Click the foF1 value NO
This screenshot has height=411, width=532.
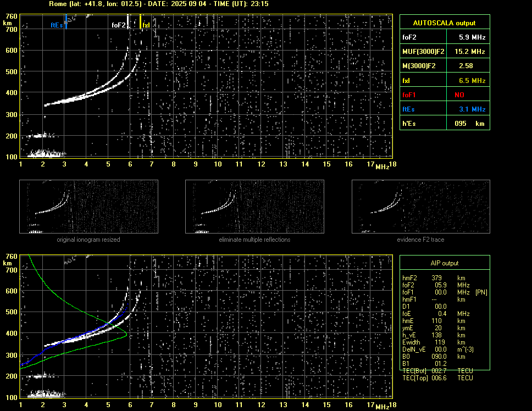point(459,95)
